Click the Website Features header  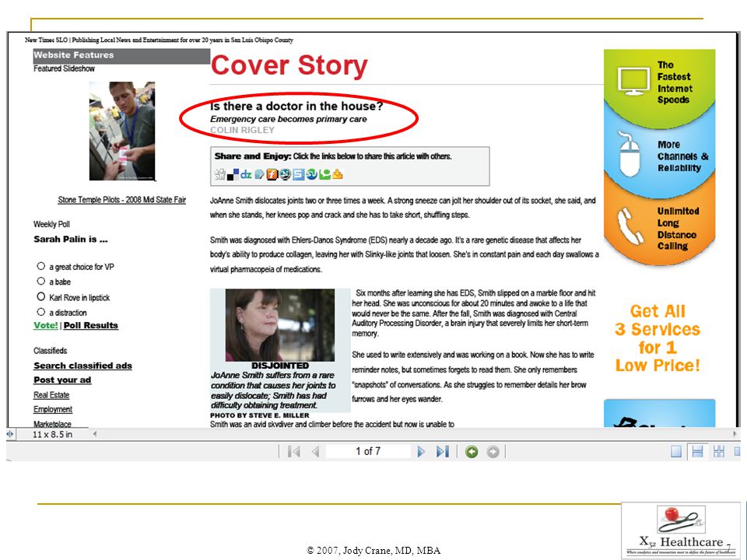[121, 55]
